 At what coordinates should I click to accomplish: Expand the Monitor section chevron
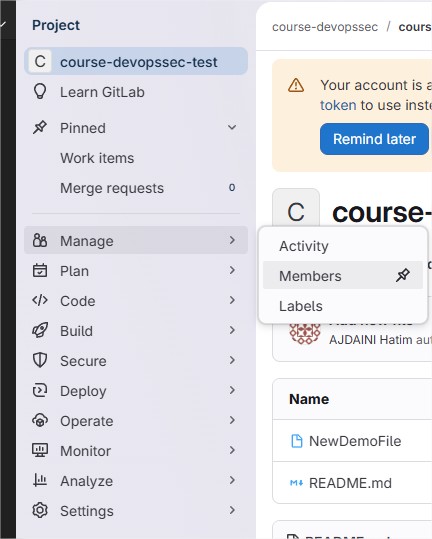coord(232,450)
